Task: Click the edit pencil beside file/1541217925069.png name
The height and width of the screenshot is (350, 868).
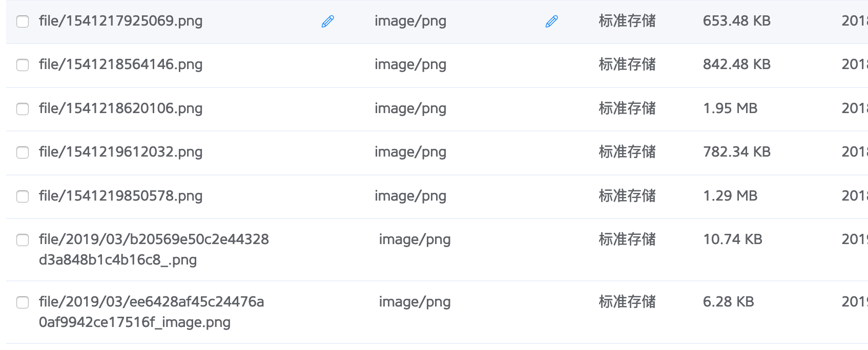Action: pyautogui.click(x=328, y=21)
